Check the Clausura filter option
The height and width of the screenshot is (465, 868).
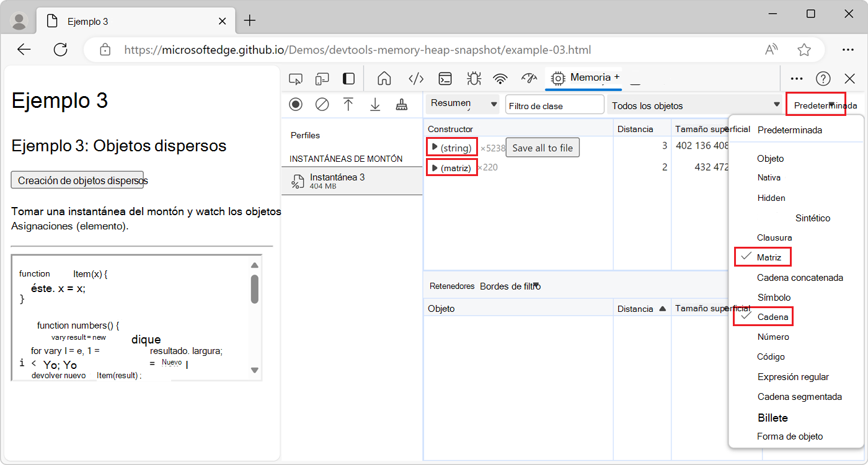coord(774,237)
